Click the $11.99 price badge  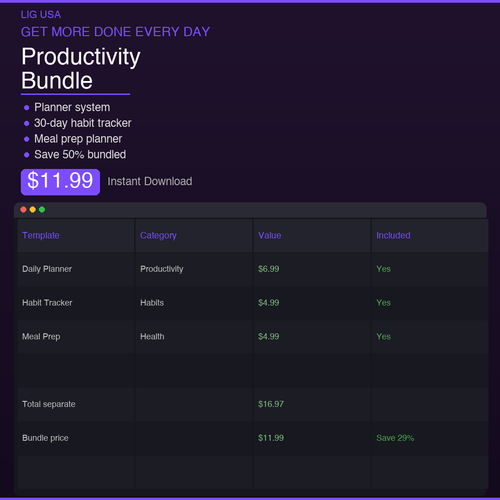pos(60,182)
